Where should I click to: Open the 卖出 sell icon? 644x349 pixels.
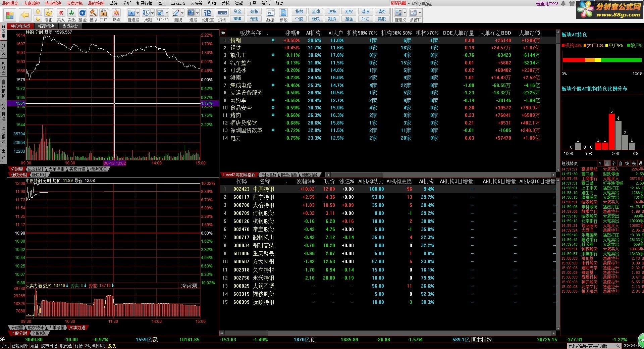(71, 13)
